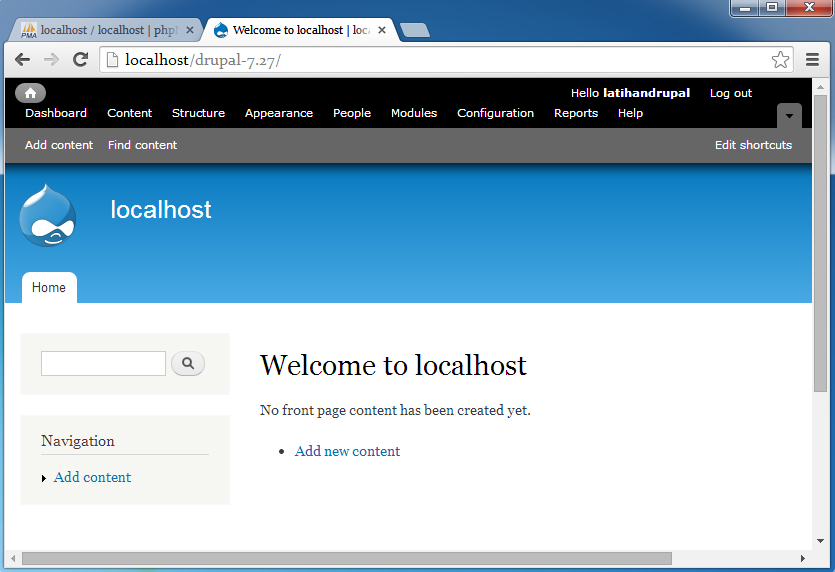
Task: Open a new browser tab
Action: (415, 30)
